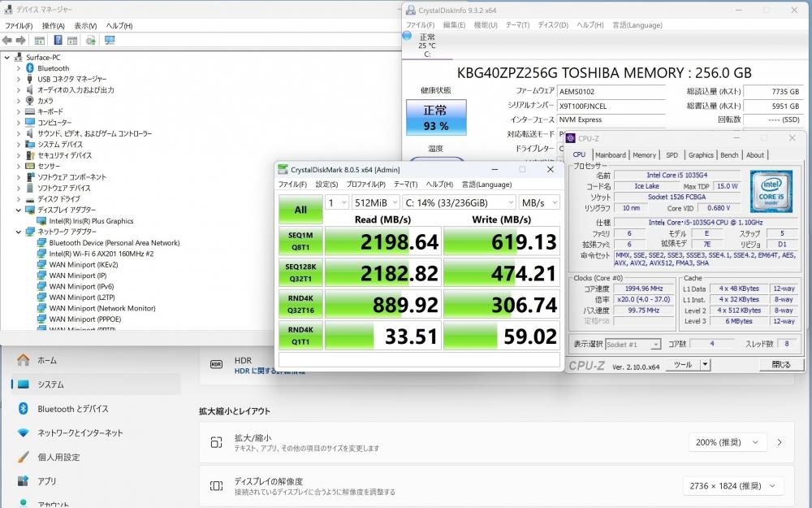The height and width of the screenshot is (508, 812).
Task: Select WAN Miniport (IKEv2) in the device tree
Action: click(84, 264)
